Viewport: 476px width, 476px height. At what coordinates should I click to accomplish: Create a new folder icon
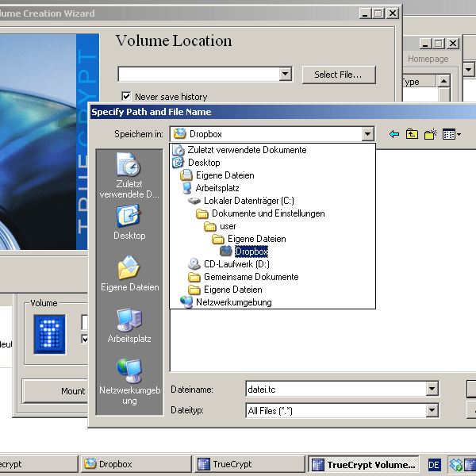(x=431, y=134)
